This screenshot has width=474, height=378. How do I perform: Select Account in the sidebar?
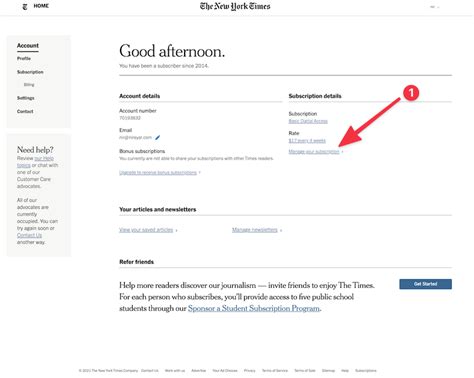coord(28,46)
